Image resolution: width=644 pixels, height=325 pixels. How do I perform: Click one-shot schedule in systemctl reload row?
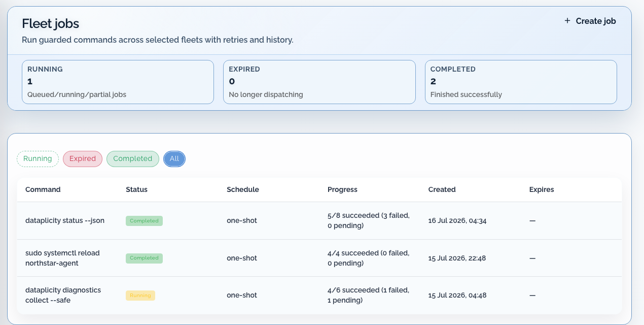[x=242, y=258]
